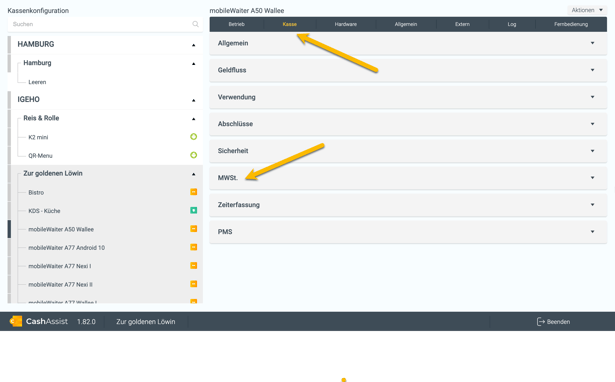Click Zur goldenen Löwin in status bar

pos(146,322)
